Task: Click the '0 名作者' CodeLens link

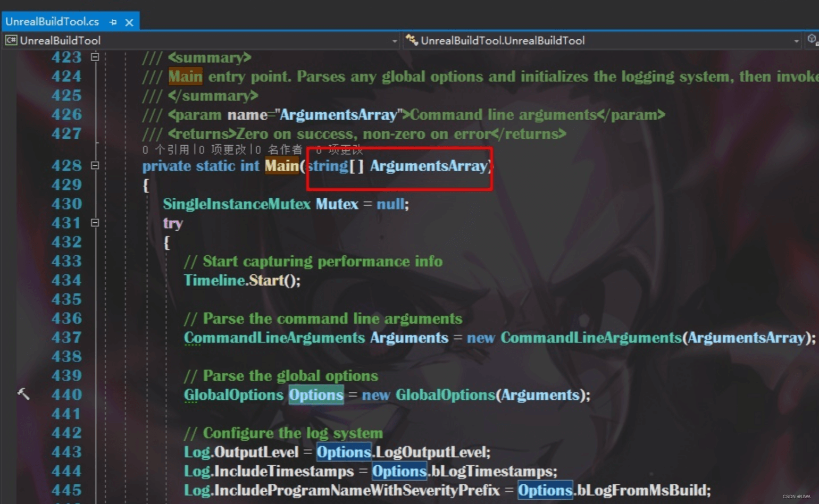Action: (x=279, y=150)
